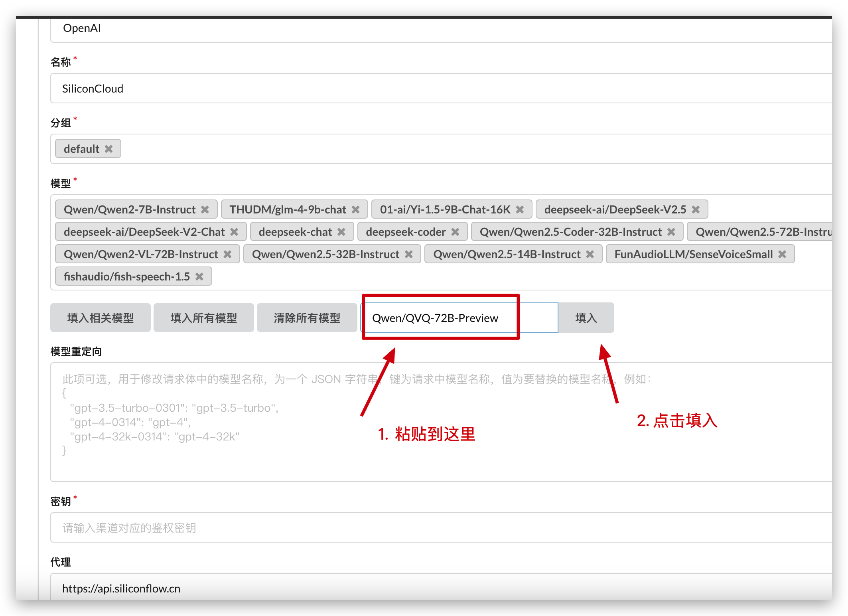Click the 密钥 key input field
This screenshot has width=848, height=616.
pos(439,527)
